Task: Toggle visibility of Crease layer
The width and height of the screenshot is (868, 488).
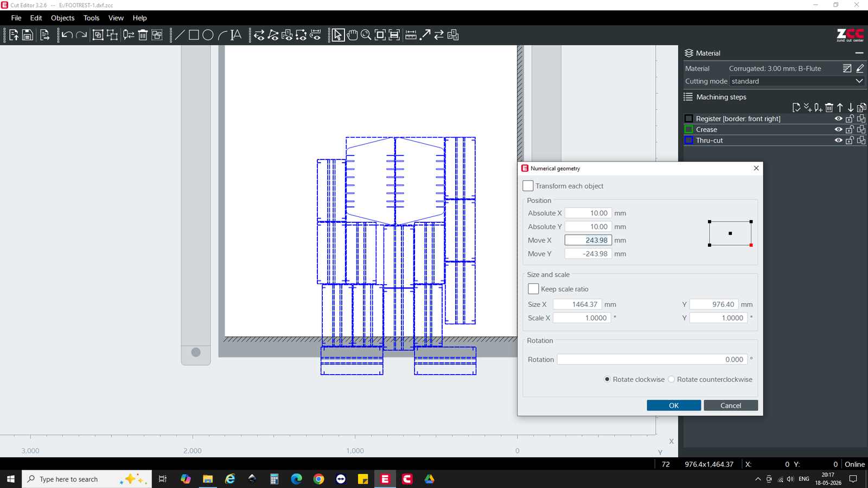Action: coord(838,130)
